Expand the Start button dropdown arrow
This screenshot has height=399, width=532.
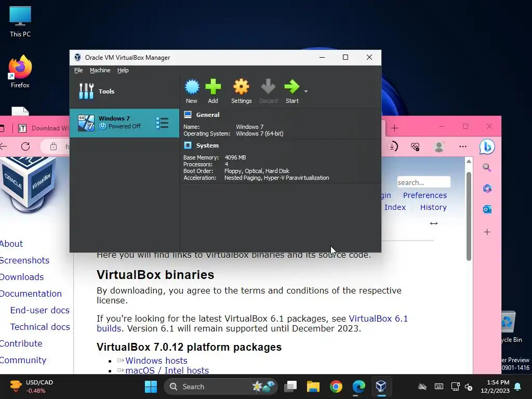pyautogui.click(x=305, y=91)
